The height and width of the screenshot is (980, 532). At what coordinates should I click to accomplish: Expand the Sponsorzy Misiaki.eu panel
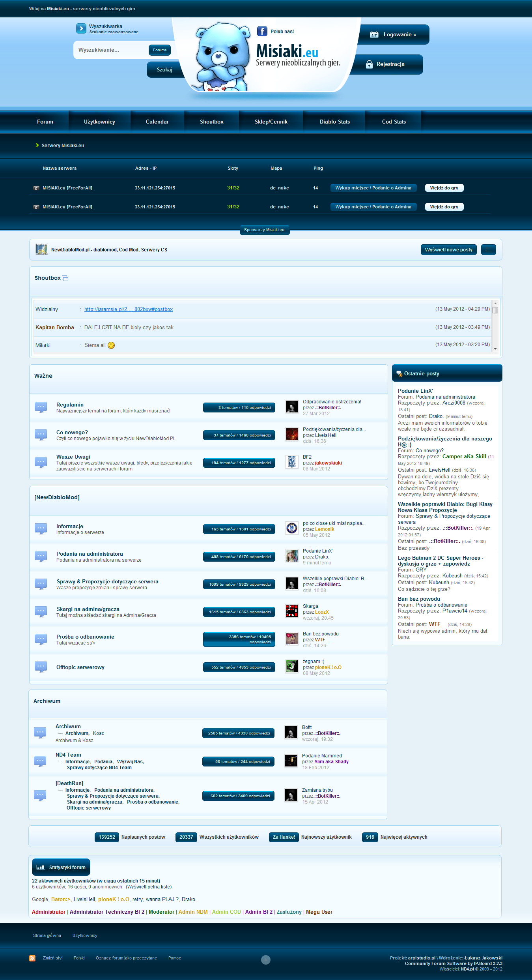coord(264,230)
